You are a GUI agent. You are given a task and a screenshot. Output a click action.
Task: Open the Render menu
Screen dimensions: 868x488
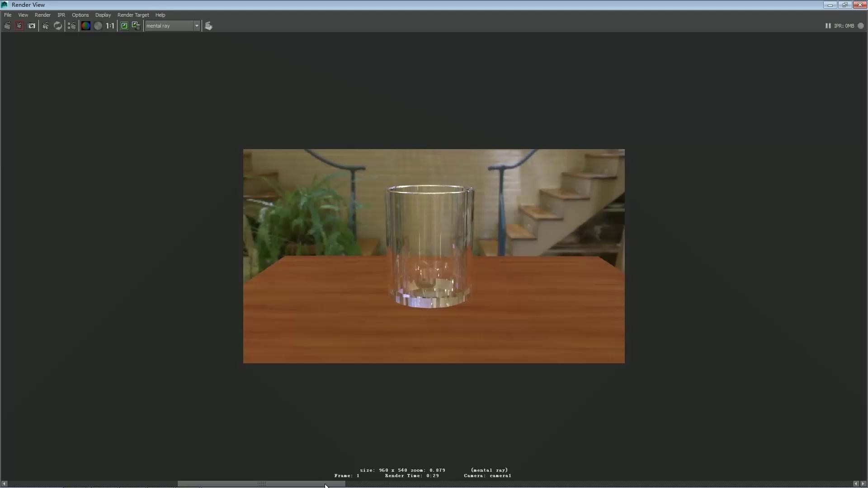click(x=42, y=15)
